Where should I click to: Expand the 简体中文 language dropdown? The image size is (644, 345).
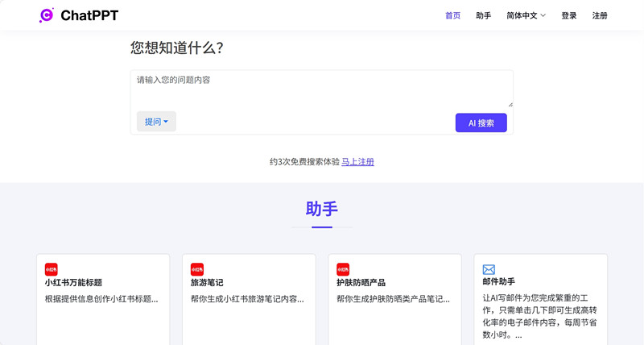pos(526,15)
